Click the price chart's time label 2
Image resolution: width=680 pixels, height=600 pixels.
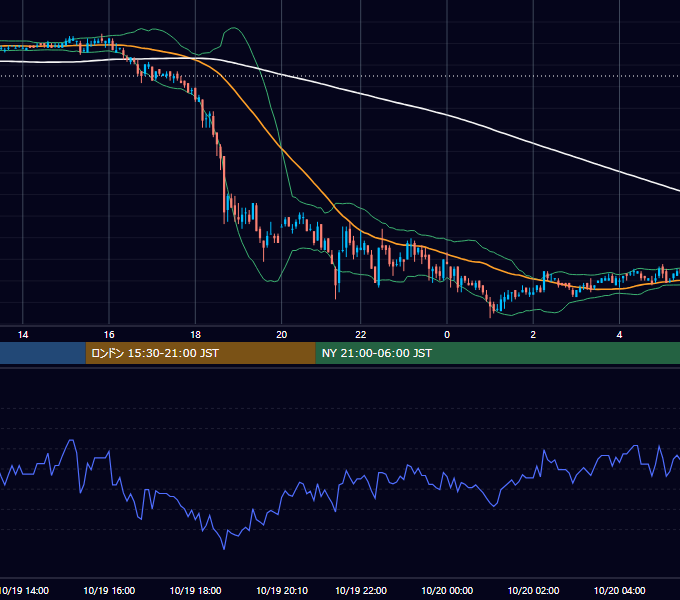point(533,335)
